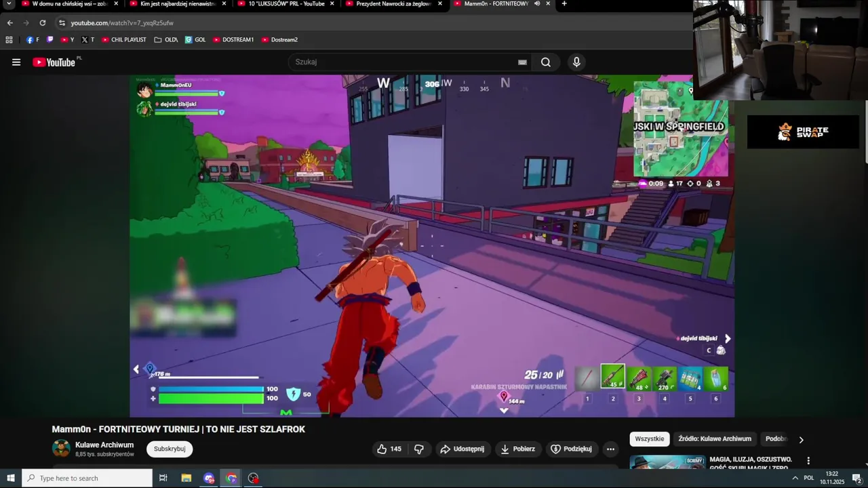Viewport: 868px width, 488px height.
Task: Open the OBS taskbar icon
Action: tap(254, 478)
